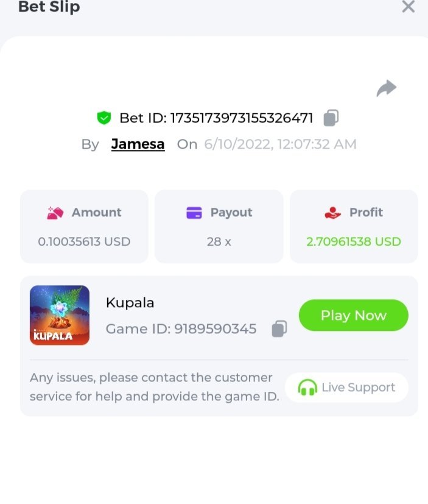The width and height of the screenshot is (428, 504).
Task: Open Live Support chat
Action: [346, 388]
